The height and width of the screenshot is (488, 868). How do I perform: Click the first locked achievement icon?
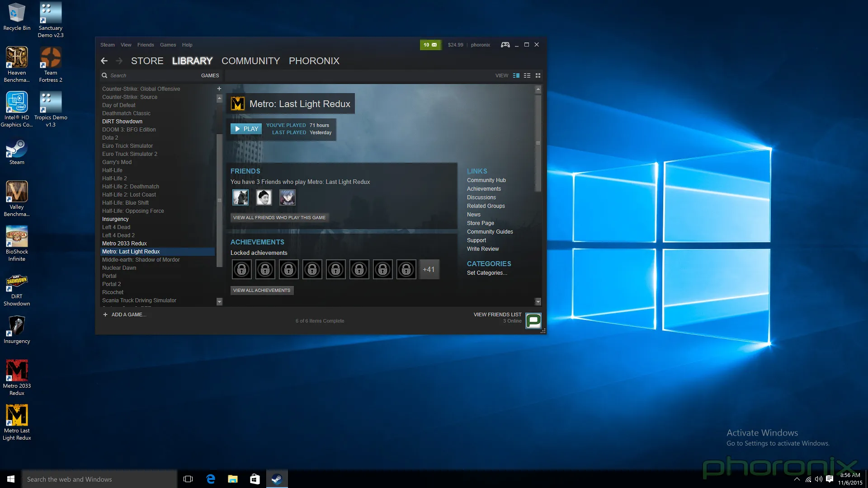tap(242, 270)
